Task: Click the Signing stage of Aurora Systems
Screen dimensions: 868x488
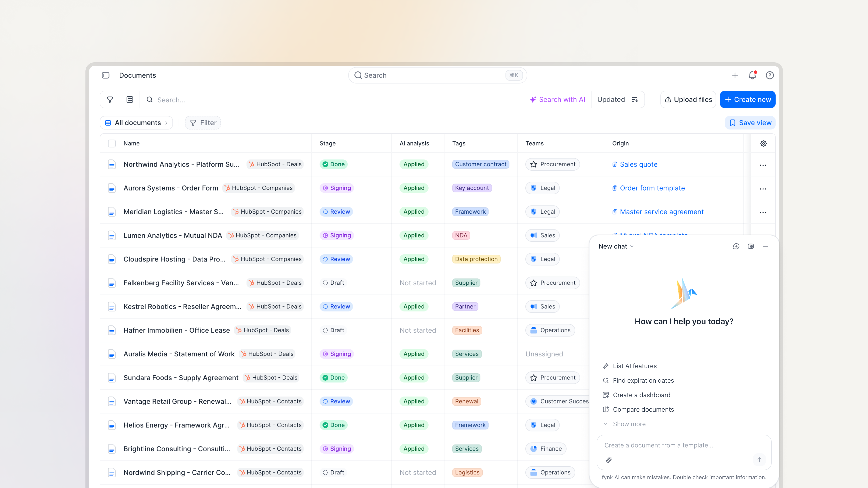Action: pos(337,188)
